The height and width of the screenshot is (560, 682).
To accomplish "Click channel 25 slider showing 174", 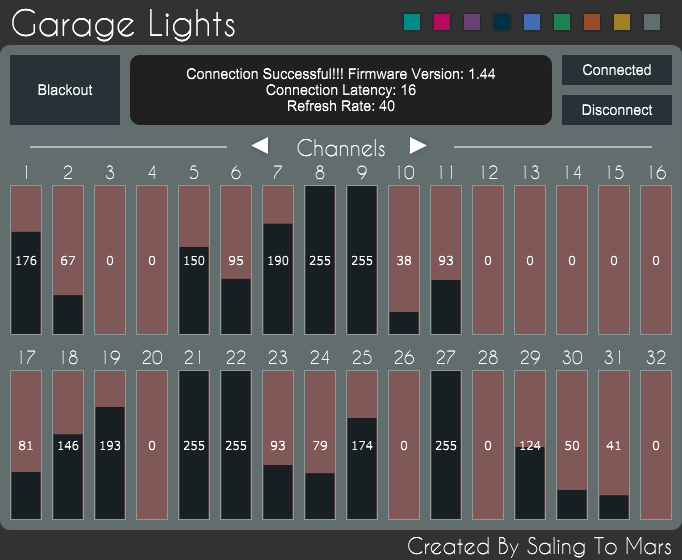I will 362,445.
